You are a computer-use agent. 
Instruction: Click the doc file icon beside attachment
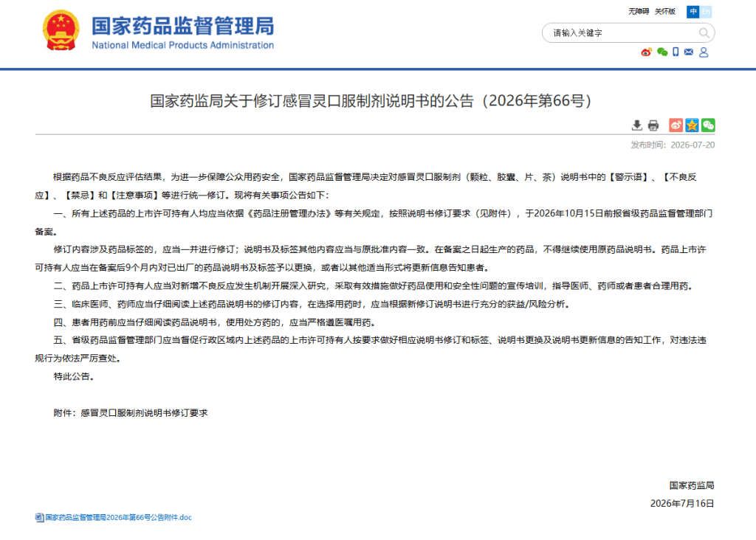click(39, 517)
